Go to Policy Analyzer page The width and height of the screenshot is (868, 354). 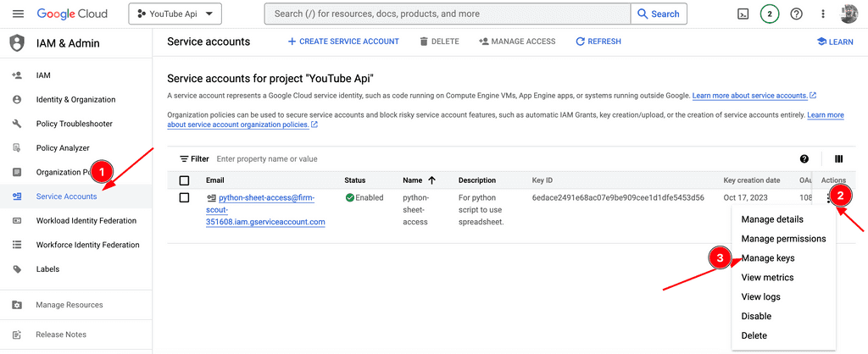point(63,147)
